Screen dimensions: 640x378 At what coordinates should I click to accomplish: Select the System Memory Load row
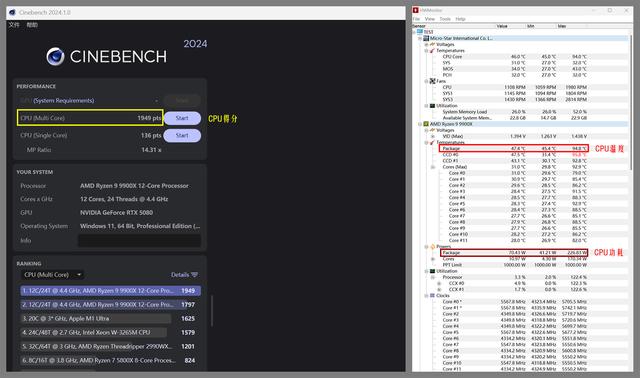tap(535, 112)
